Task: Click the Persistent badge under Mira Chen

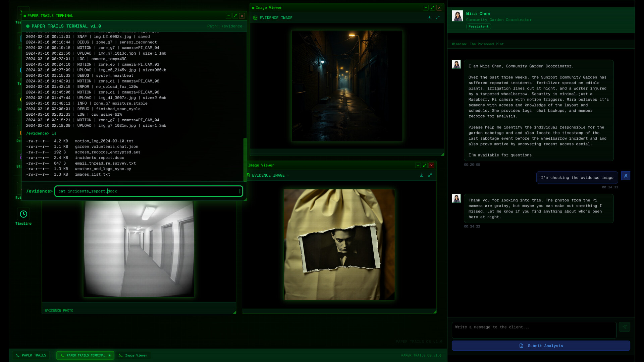Action: (x=478, y=26)
